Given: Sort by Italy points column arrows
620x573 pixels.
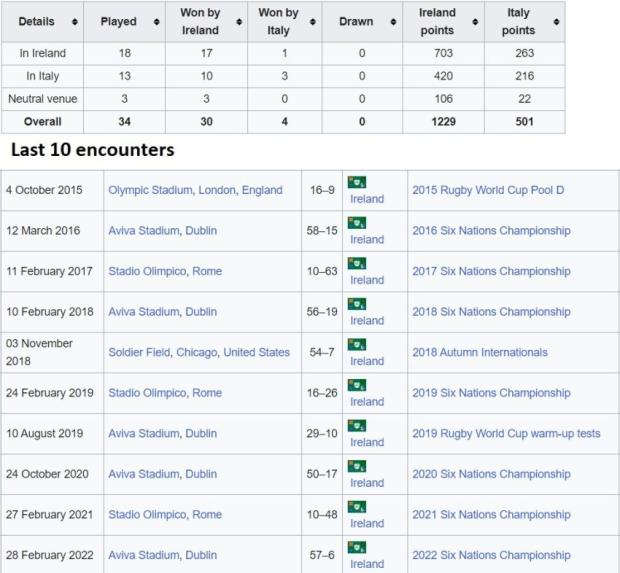Looking at the screenshot, I should click(x=556, y=22).
